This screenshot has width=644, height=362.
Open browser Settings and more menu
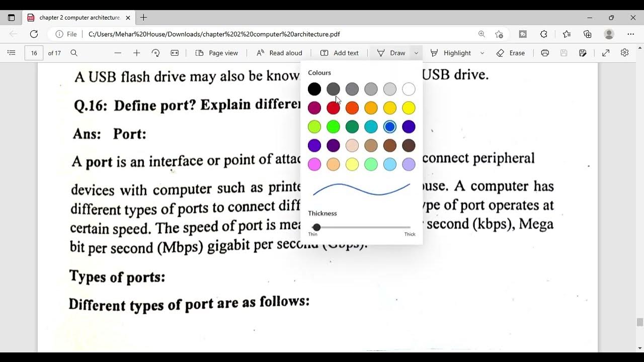click(x=630, y=34)
